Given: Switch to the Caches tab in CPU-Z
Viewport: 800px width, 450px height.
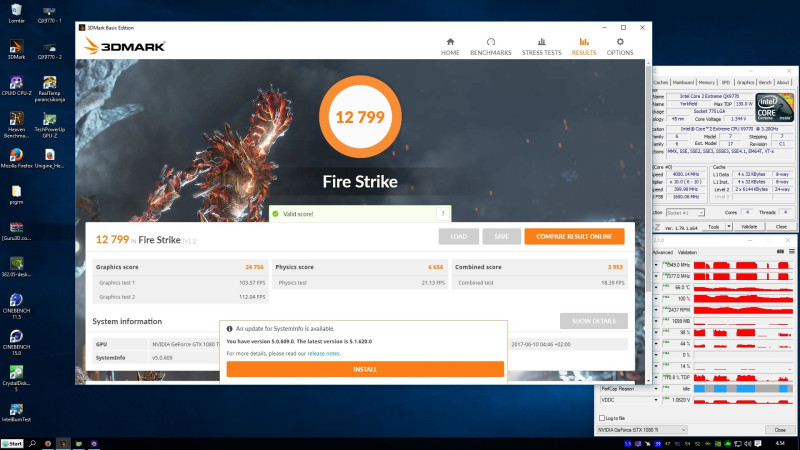Looking at the screenshot, I should (661, 82).
